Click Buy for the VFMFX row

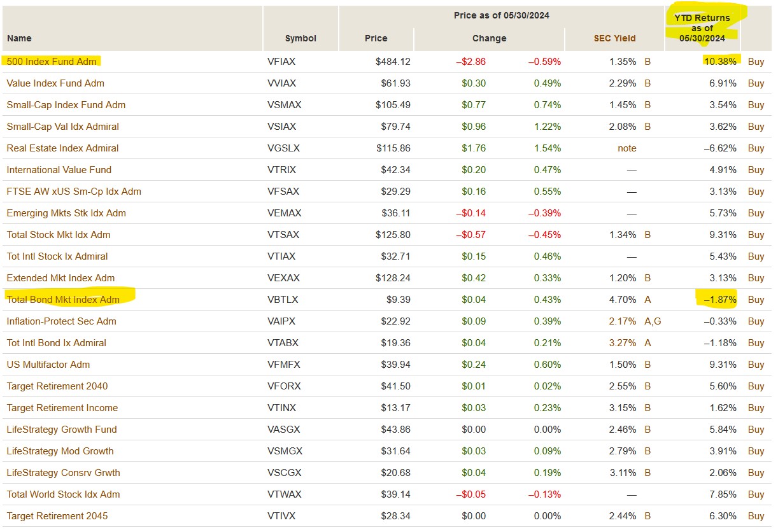click(756, 365)
